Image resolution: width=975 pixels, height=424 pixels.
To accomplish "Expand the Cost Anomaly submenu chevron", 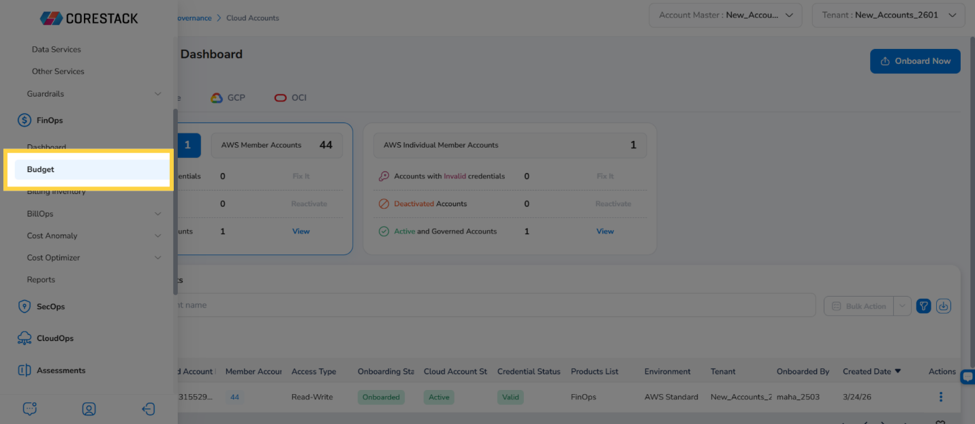I will coord(158,236).
